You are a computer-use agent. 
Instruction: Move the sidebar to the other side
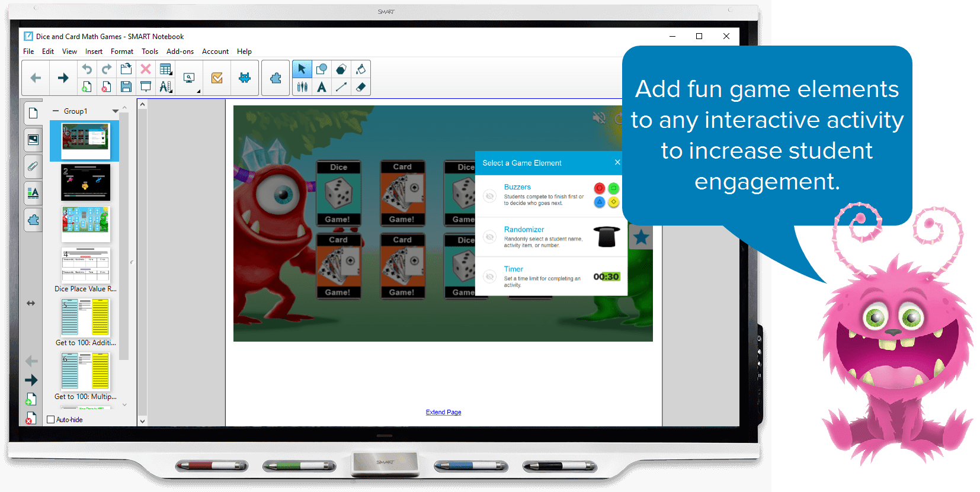[x=31, y=303]
